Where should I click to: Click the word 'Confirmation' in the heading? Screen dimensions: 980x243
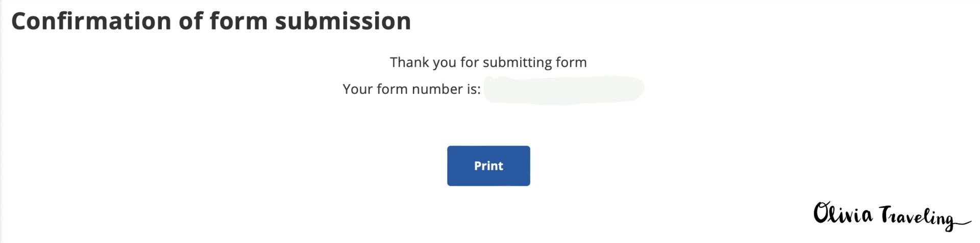(91, 21)
